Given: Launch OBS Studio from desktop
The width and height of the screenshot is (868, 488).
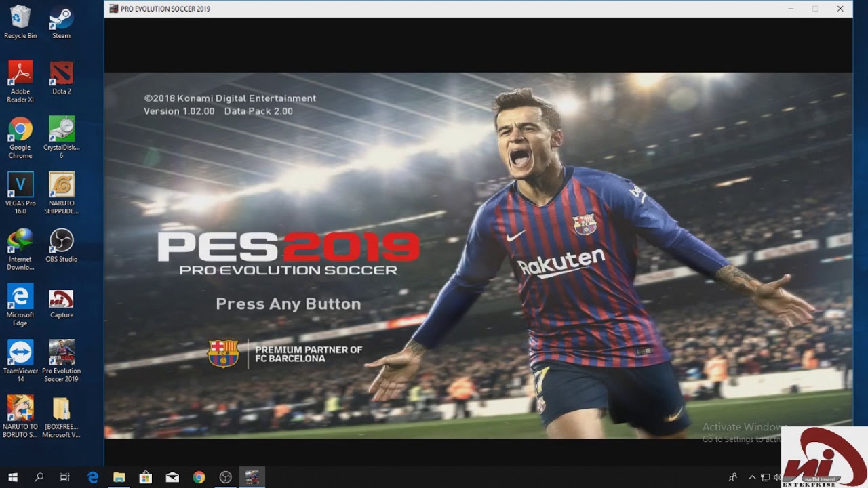Looking at the screenshot, I should click(x=61, y=245).
